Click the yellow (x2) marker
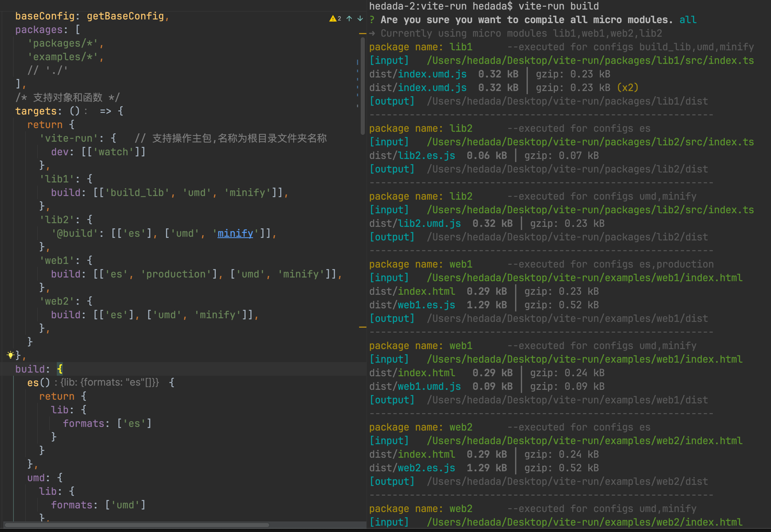The height and width of the screenshot is (532, 771). pyautogui.click(x=628, y=88)
